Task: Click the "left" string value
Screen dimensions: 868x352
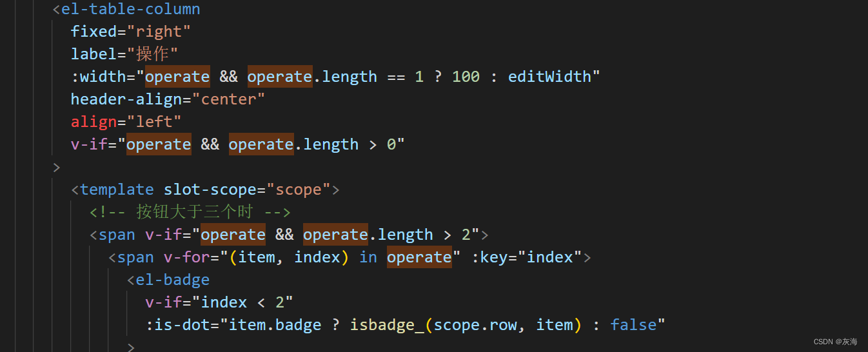Action: point(154,122)
